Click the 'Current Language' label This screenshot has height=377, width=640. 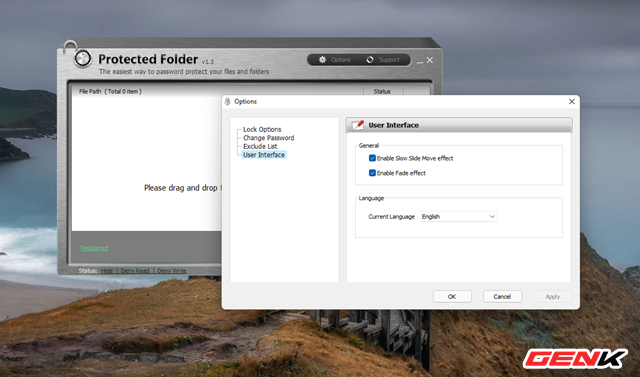point(391,217)
